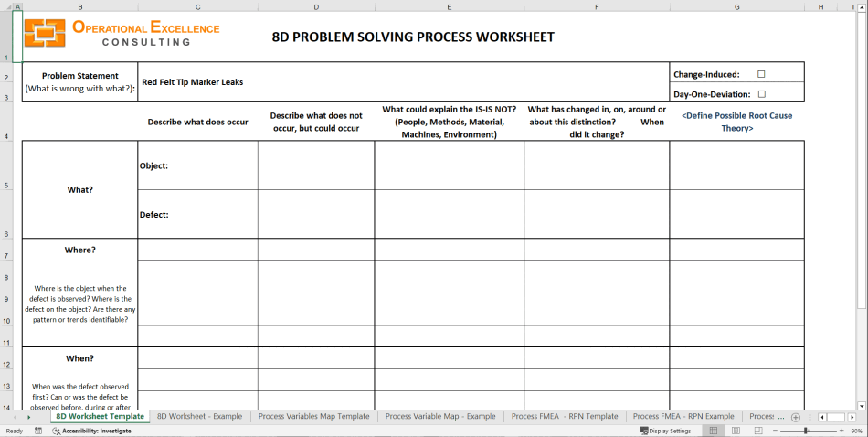Screen dimensions: 868x437
Task: Add a new sheet with the plus icon
Action: [796, 417]
